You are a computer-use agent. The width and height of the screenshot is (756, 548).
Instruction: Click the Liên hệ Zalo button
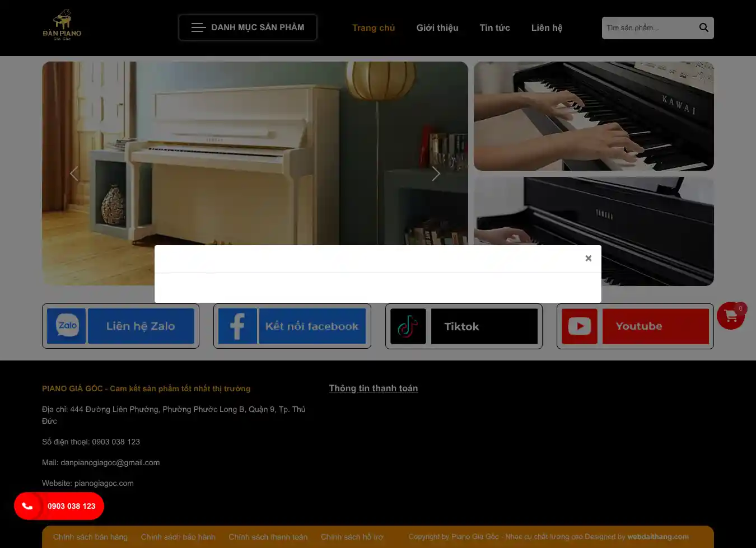tap(141, 326)
